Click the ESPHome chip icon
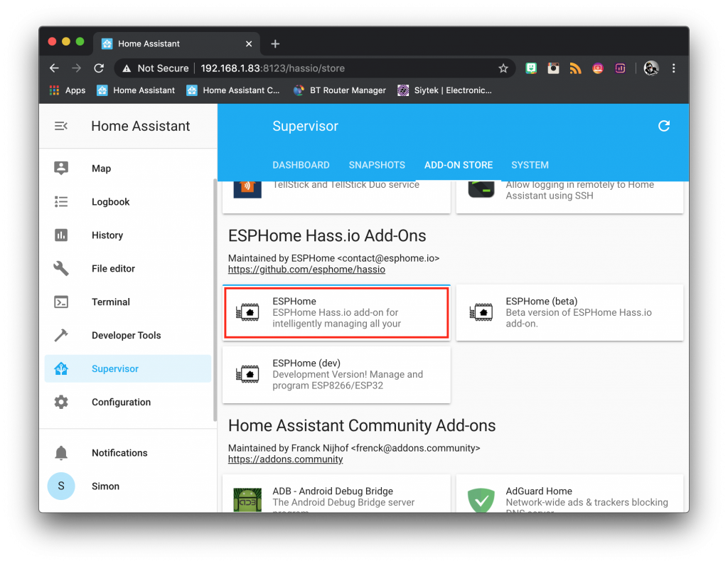Viewport: 728px width, 564px height. tap(247, 312)
